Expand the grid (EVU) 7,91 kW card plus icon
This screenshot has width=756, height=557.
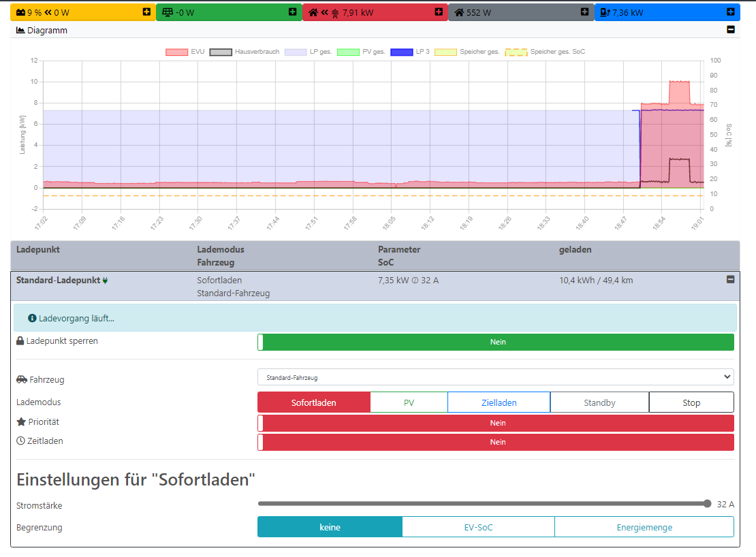(439, 12)
